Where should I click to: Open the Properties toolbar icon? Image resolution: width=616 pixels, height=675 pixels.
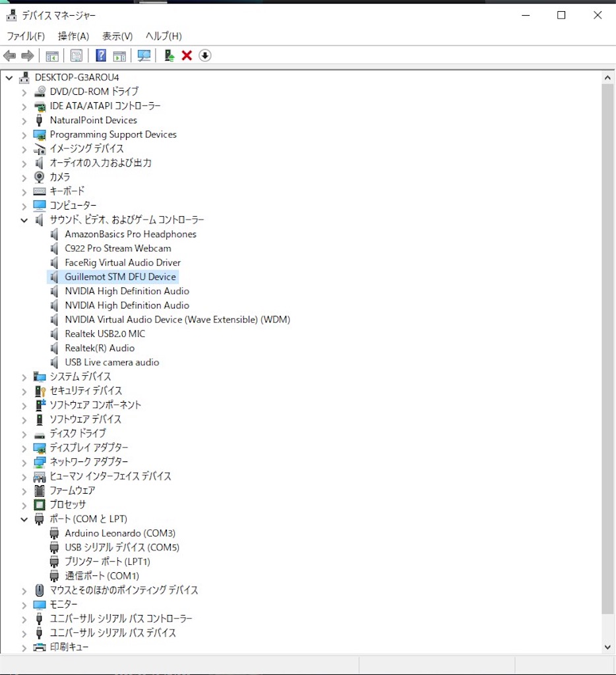pyautogui.click(x=77, y=56)
